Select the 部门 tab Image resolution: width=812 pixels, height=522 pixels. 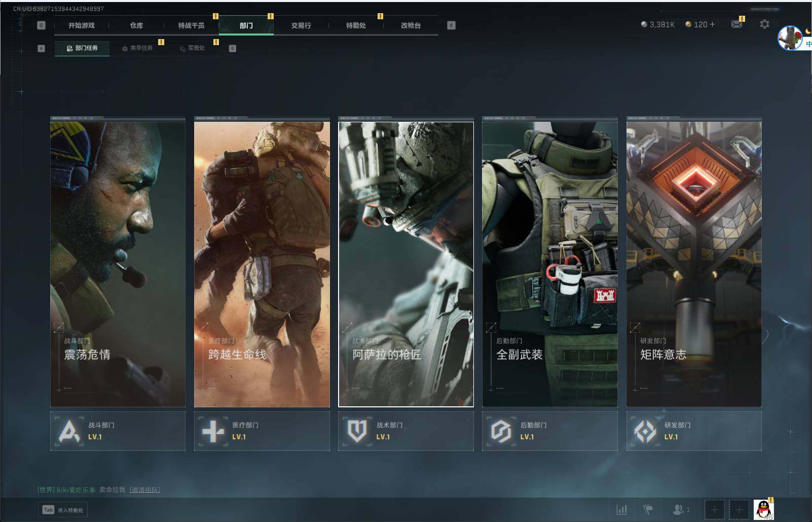(246, 25)
